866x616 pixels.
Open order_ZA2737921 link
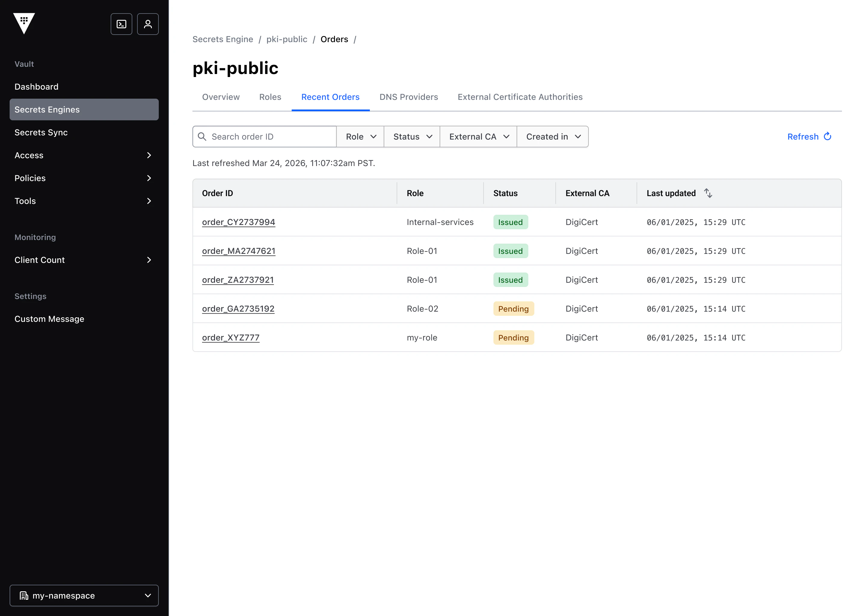pos(238,280)
